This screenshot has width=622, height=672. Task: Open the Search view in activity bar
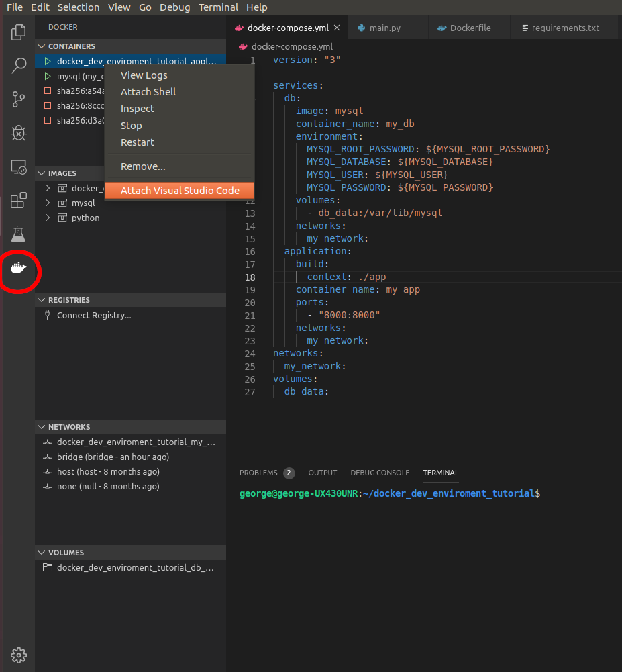pyautogui.click(x=18, y=66)
